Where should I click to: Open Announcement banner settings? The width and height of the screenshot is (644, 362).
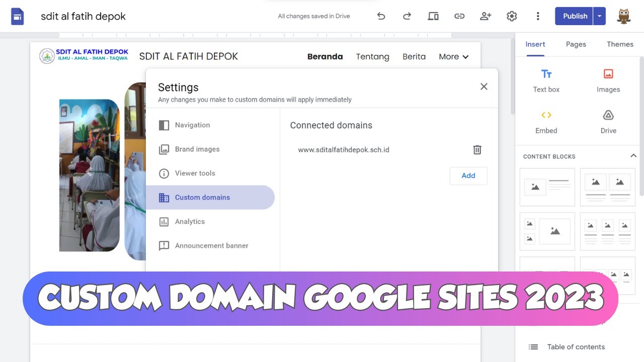pyautogui.click(x=210, y=246)
